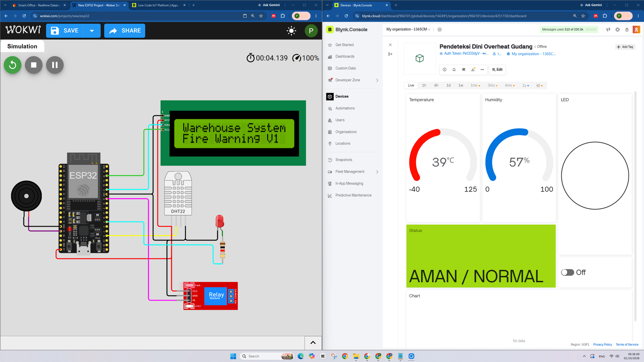
Task: Open Predictive Maintenance in Blynk sidebar
Action: pyautogui.click(x=353, y=195)
